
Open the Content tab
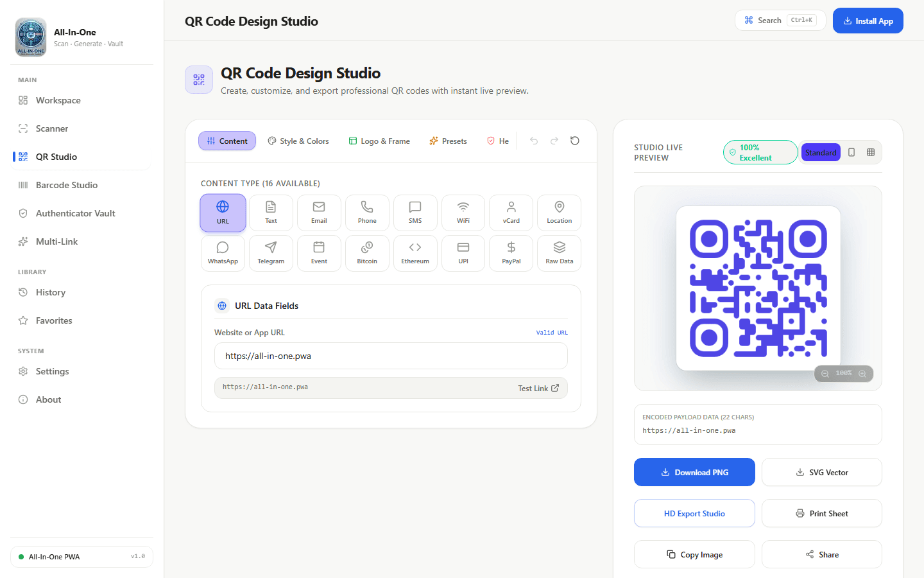pos(227,141)
